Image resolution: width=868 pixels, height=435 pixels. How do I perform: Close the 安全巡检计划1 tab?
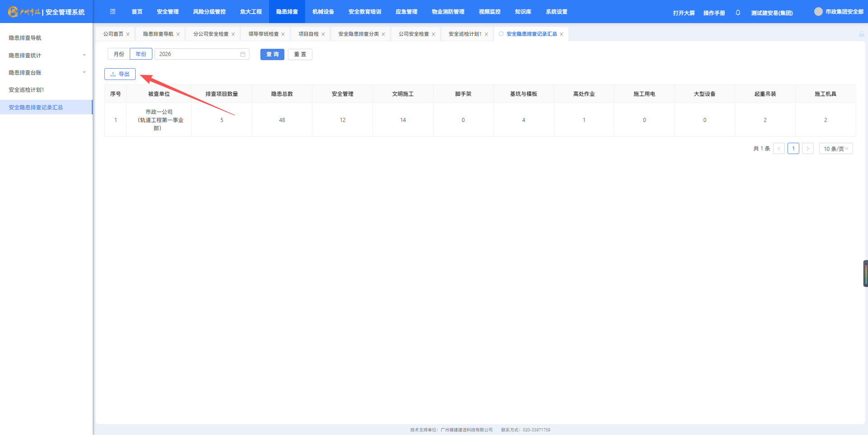(486, 34)
